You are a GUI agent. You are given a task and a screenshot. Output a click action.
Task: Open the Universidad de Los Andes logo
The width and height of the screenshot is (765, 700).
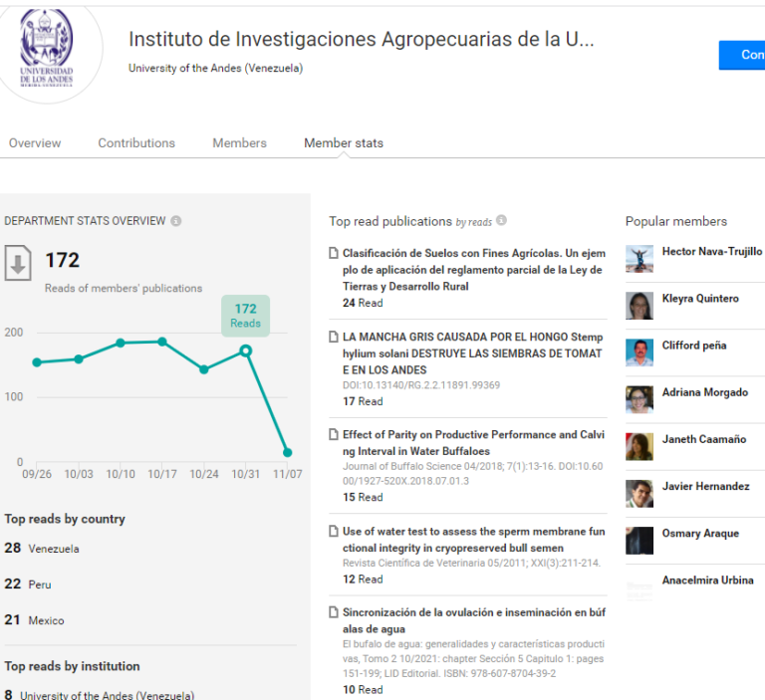(47, 48)
